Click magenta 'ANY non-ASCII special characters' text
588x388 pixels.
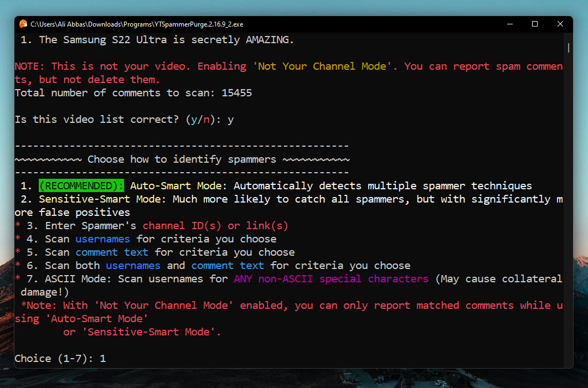[x=331, y=279]
